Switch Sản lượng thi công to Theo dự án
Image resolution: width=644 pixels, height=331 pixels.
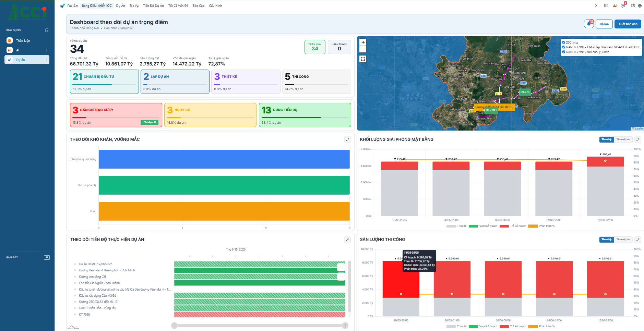[x=623, y=240]
